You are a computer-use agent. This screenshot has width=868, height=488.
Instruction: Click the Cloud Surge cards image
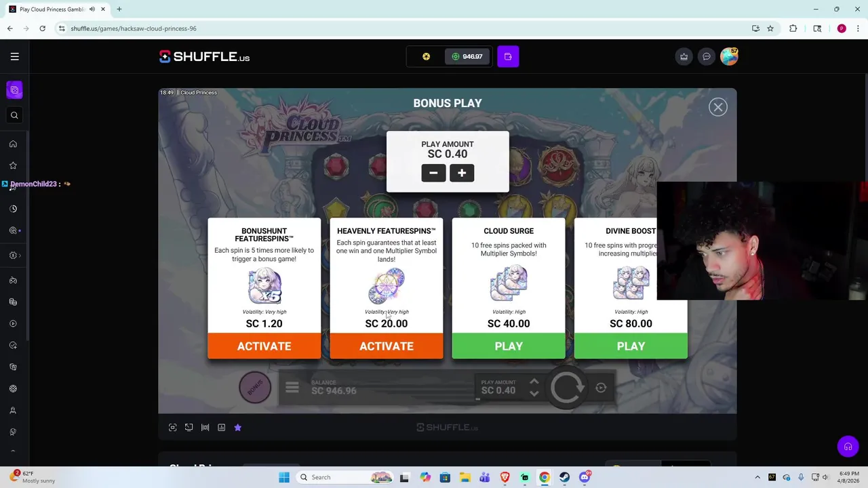pos(509,283)
